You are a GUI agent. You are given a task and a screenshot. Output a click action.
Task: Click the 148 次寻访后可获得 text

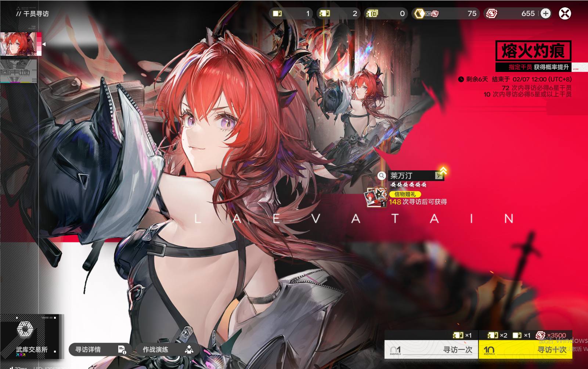click(418, 202)
